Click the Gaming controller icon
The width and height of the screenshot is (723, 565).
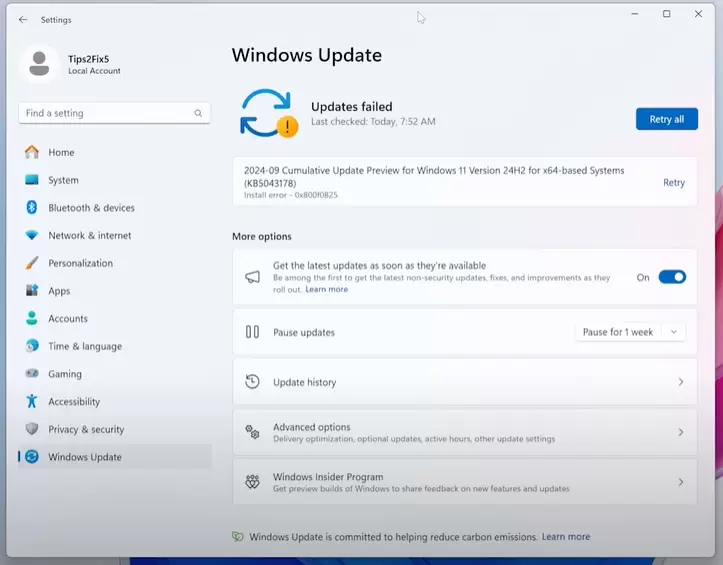[x=32, y=374]
